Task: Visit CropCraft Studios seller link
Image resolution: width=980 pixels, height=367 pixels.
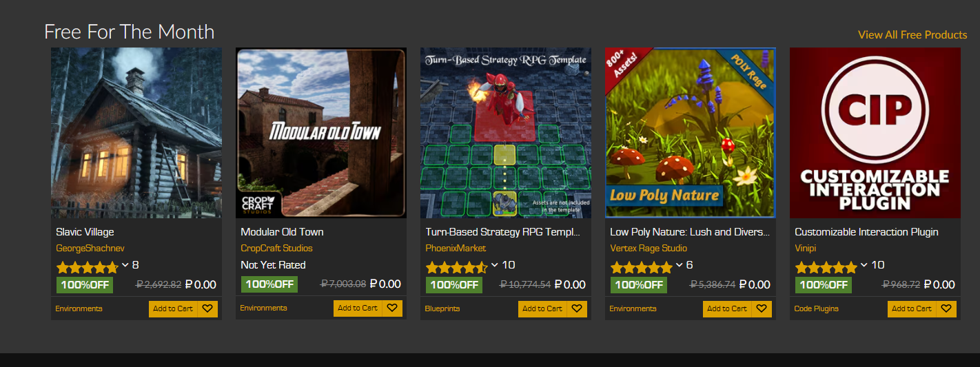Action: click(276, 248)
